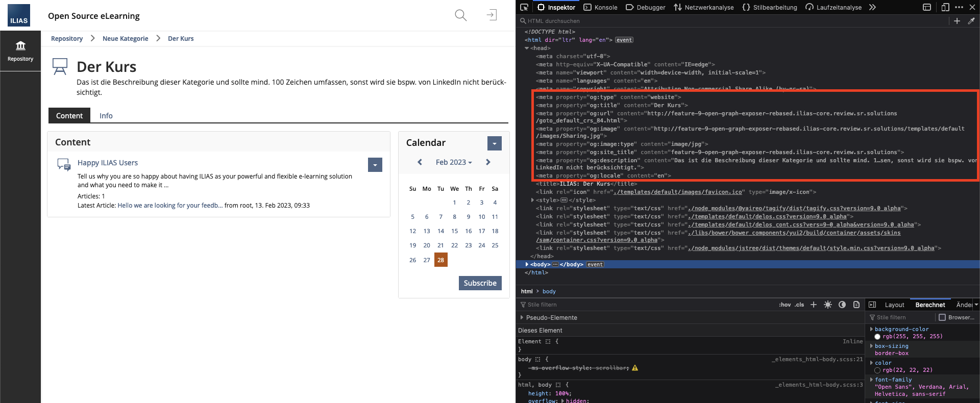Open the Feb 2023 month dropdown

tap(453, 162)
